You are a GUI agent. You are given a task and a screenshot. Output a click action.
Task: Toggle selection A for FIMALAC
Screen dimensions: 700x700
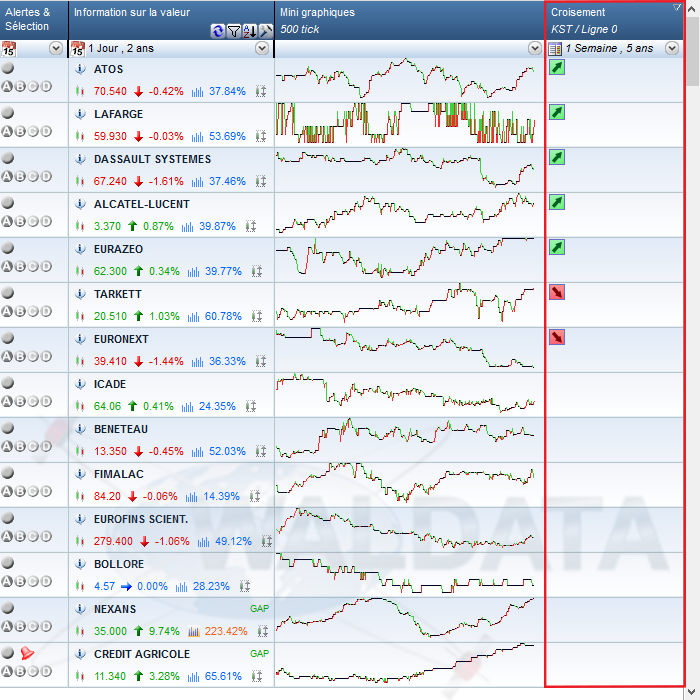tap(7, 491)
